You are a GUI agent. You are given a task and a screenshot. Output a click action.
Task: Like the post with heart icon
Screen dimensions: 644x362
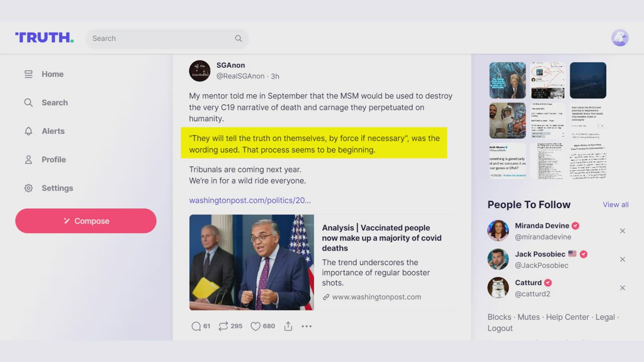click(x=256, y=326)
